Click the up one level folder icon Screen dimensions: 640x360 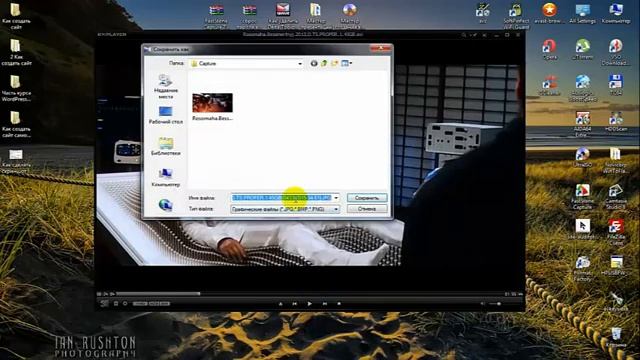324,63
